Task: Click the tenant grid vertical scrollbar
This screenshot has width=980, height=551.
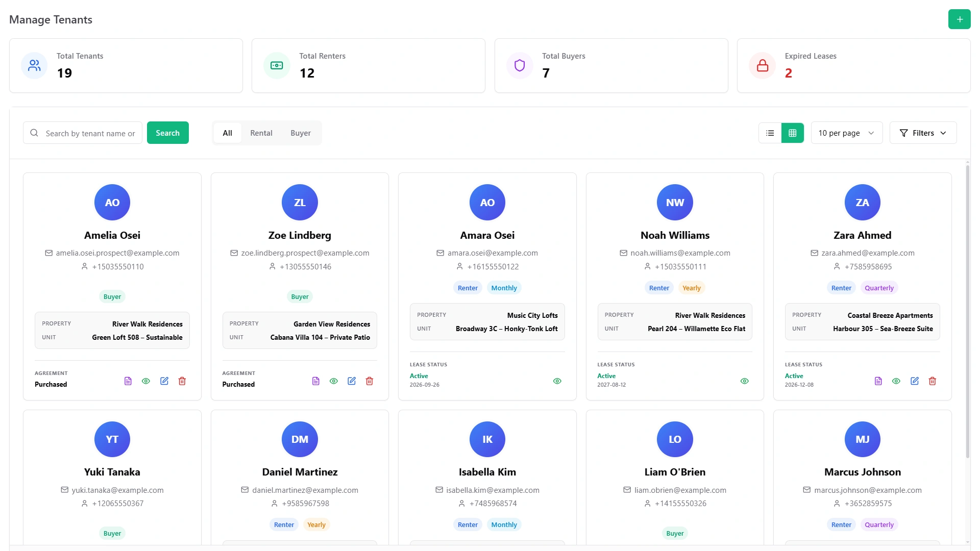Action: point(967,312)
